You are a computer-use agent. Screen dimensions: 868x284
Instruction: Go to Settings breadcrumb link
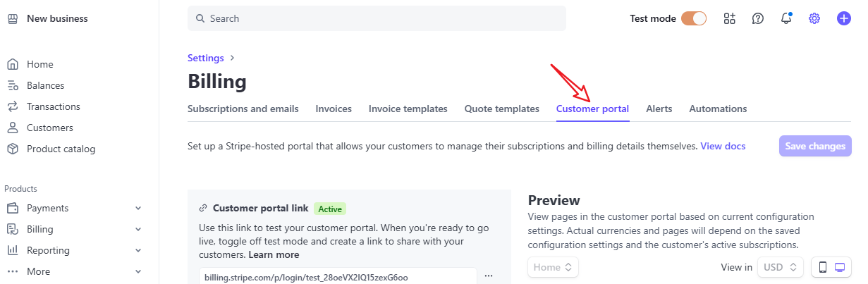click(x=206, y=58)
